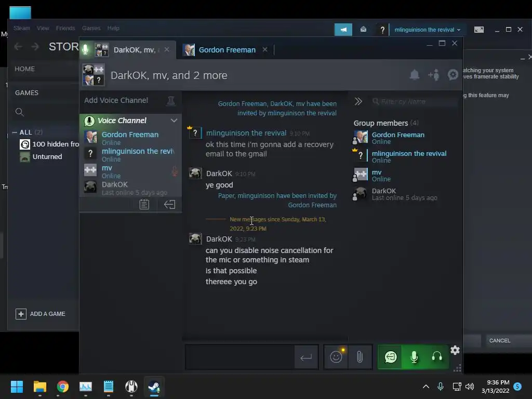Open notification bell for group chat

pos(414,75)
